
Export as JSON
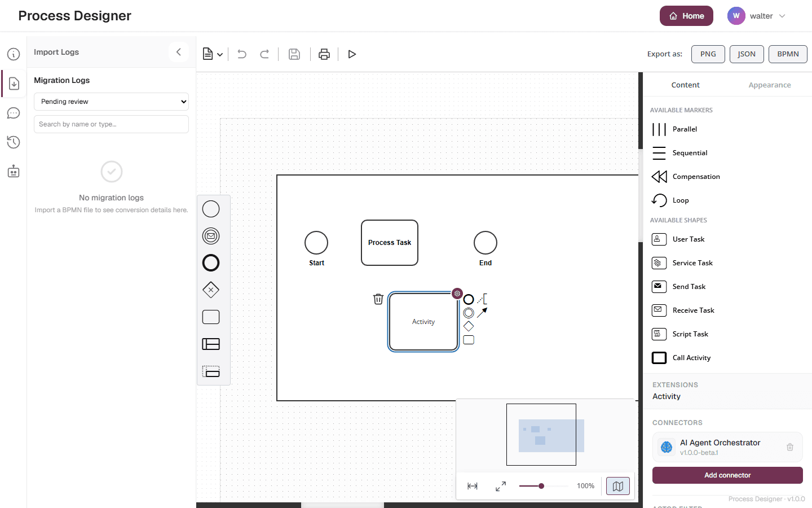(747, 54)
